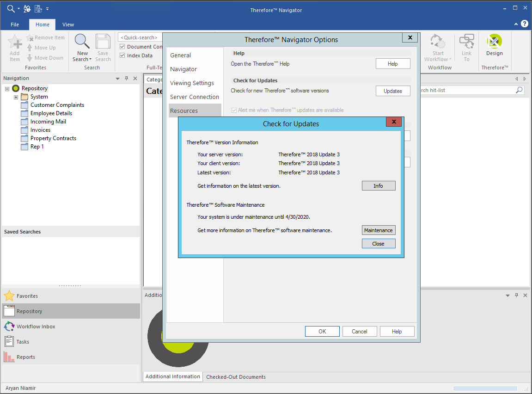532x394 pixels.
Task: Open the File tab
Action: (x=15, y=25)
